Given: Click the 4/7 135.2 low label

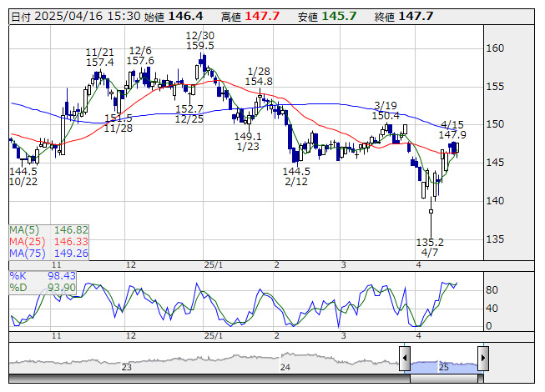Looking at the screenshot, I should (x=430, y=247).
